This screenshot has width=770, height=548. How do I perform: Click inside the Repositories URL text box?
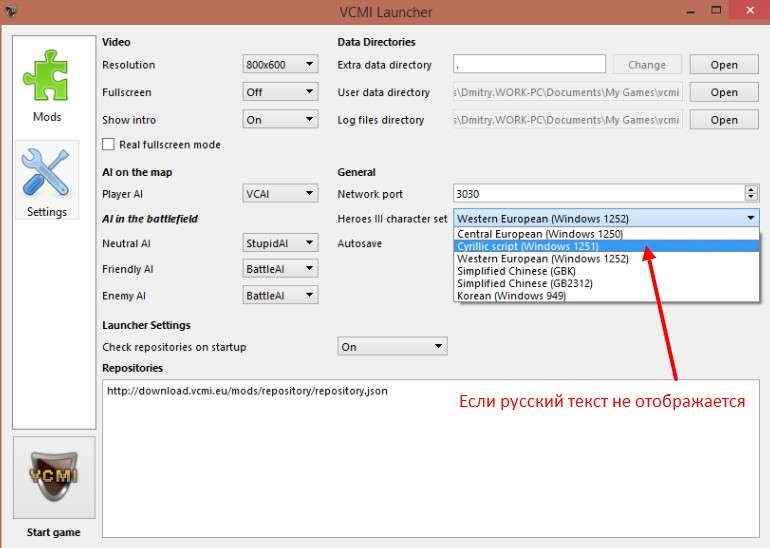[x=430, y=450]
